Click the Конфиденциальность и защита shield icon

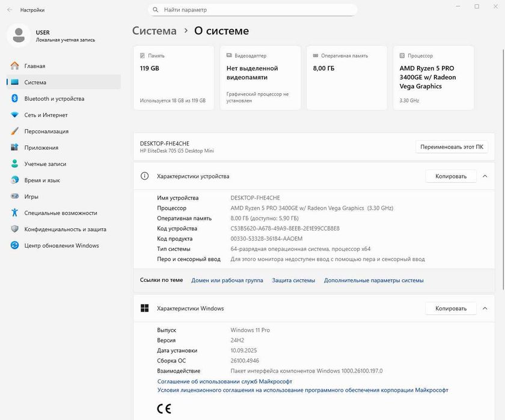point(14,229)
